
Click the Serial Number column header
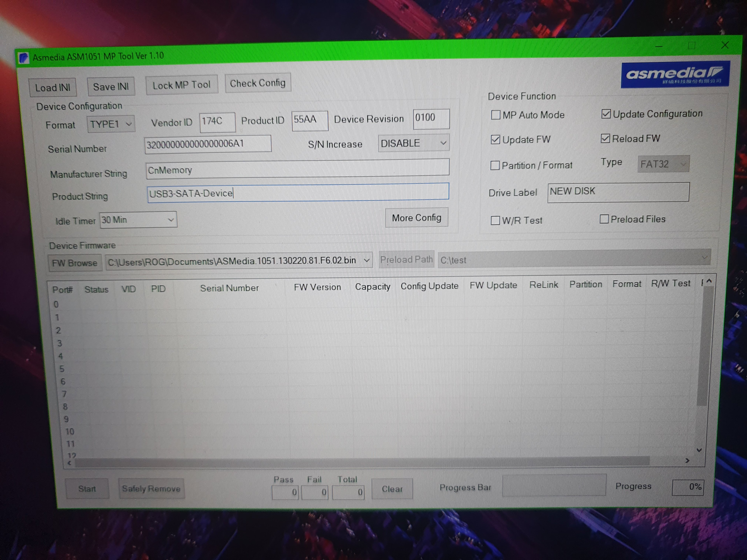(229, 288)
